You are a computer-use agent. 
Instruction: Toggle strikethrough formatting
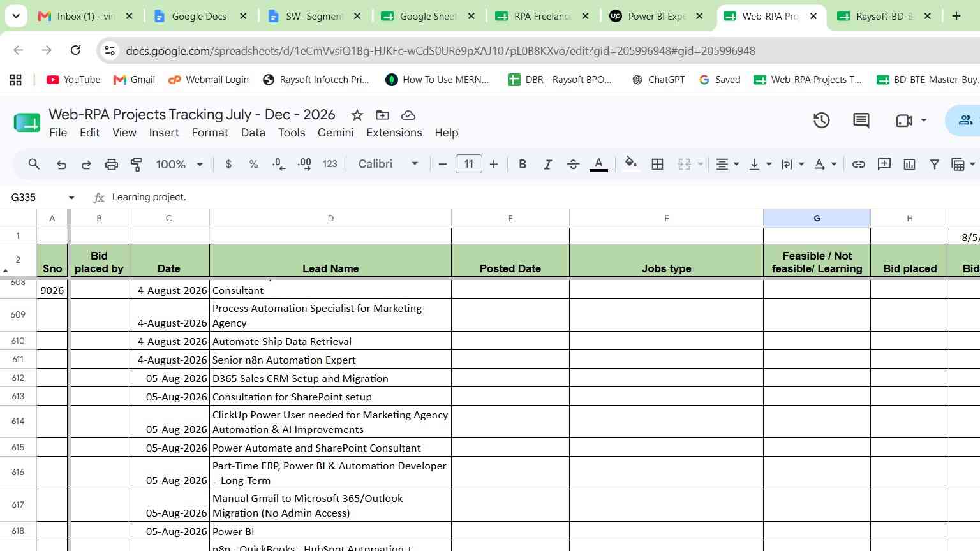[573, 165]
